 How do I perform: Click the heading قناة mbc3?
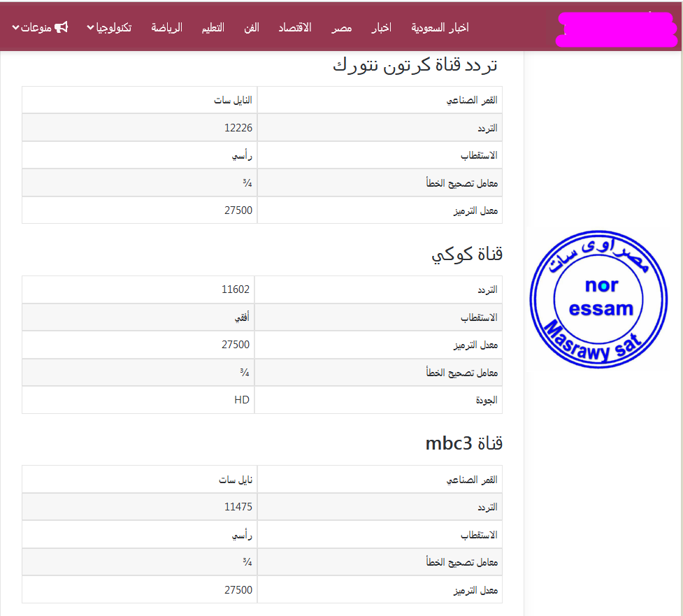point(464,443)
